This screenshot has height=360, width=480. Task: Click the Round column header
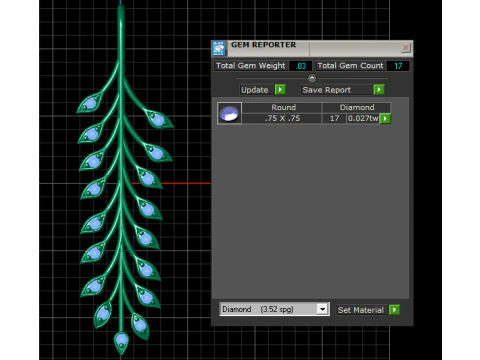(x=283, y=107)
